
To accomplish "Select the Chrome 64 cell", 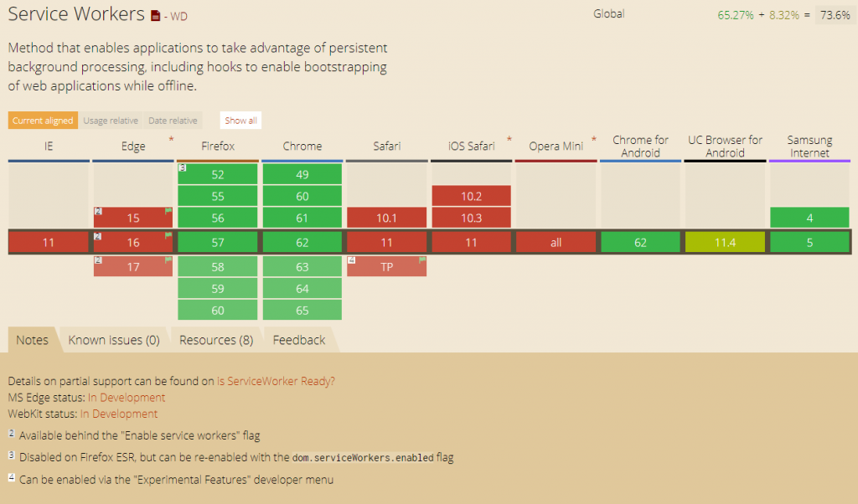I will coord(302,288).
